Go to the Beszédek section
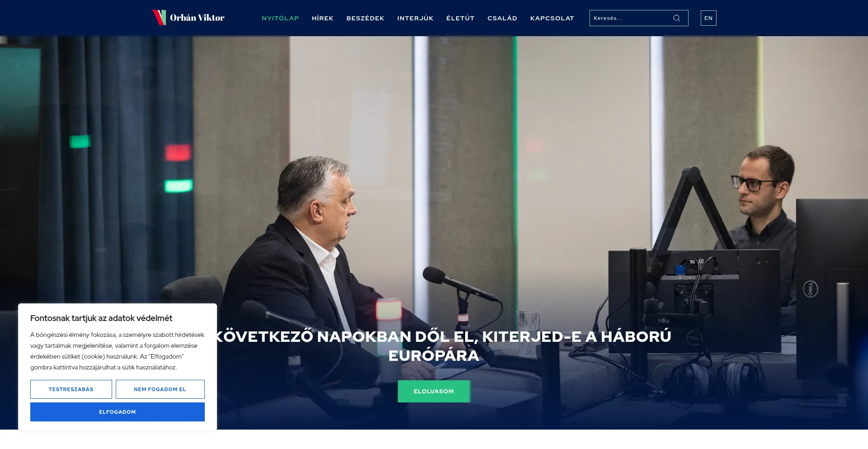The image size is (868, 449). click(365, 18)
